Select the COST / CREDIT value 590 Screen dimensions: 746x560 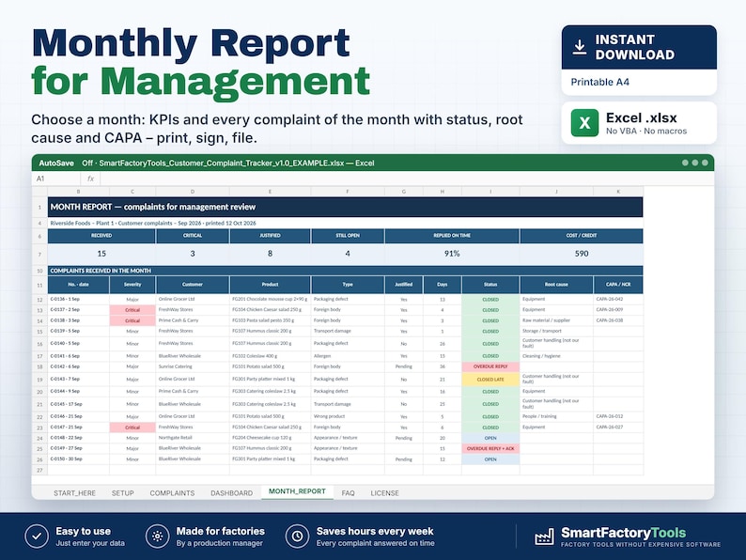(582, 254)
